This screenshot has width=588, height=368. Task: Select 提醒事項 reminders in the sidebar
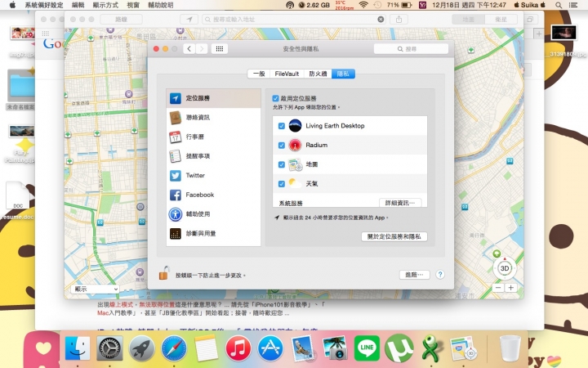click(x=213, y=156)
